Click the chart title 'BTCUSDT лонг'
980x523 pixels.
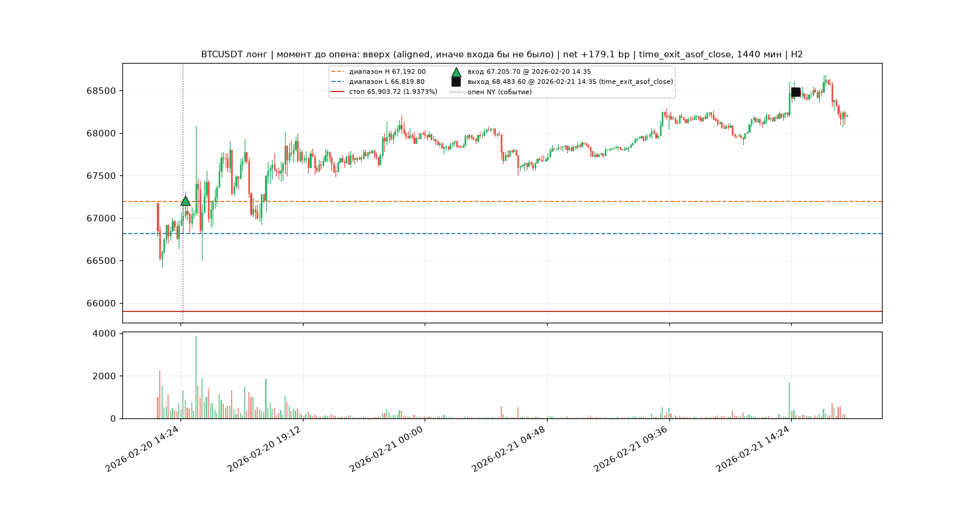234,55
